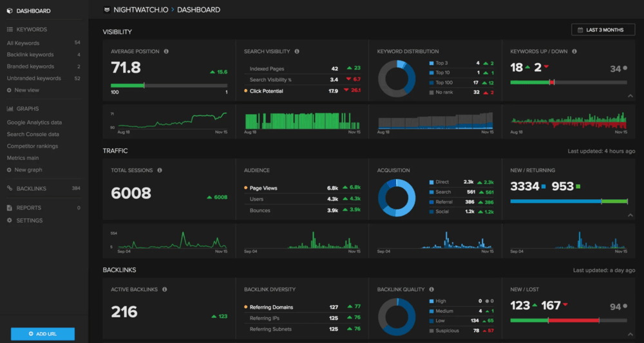This screenshot has width=644, height=343.
Task: Collapse the Visibility section using its chevron
Action: pos(630,96)
